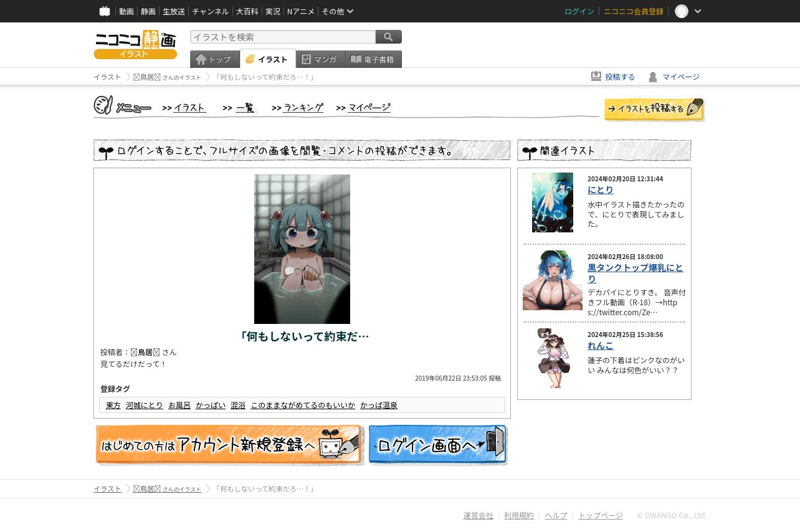Click the イラスト breadcrumb at the top
This screenshot has width=800, height=532.
(x=107, y=77)
